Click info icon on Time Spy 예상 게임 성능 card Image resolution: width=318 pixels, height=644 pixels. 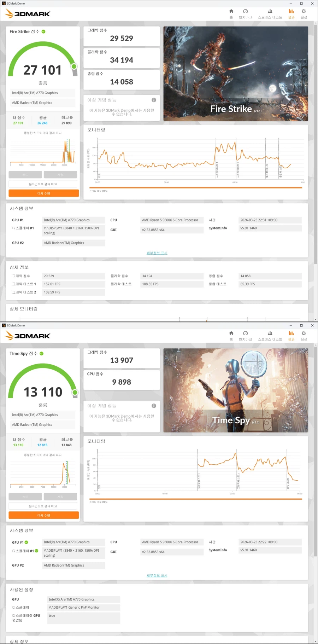tap(154, 406)
